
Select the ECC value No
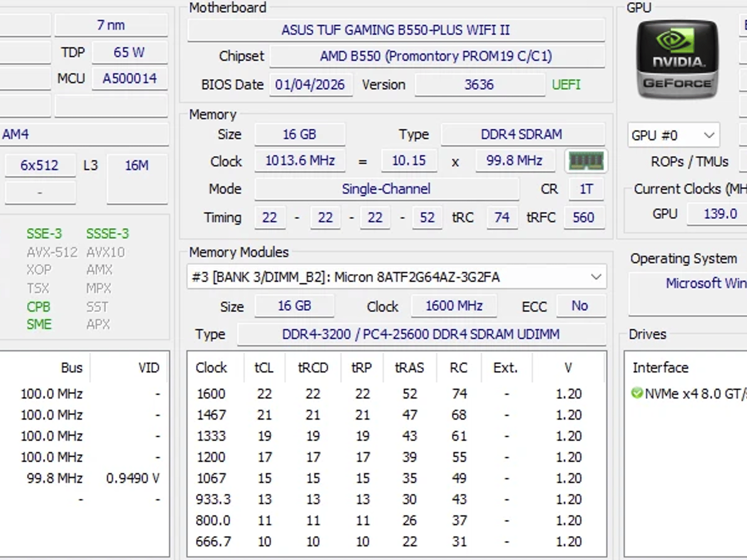[581, 306]
